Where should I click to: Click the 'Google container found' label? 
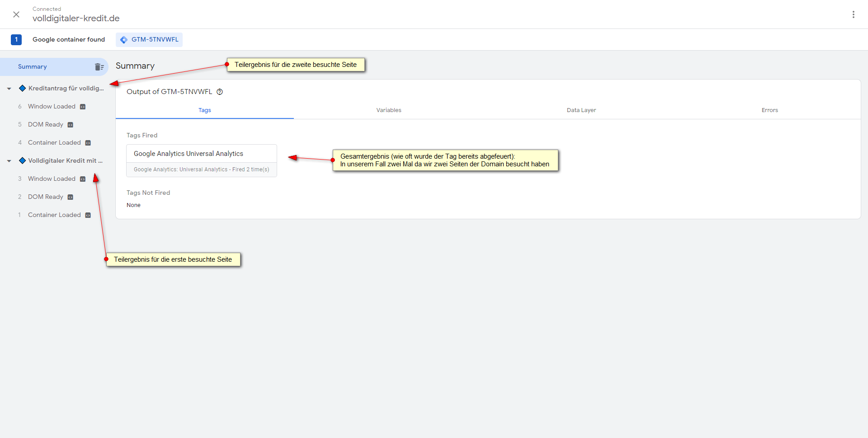coord(69,40)
